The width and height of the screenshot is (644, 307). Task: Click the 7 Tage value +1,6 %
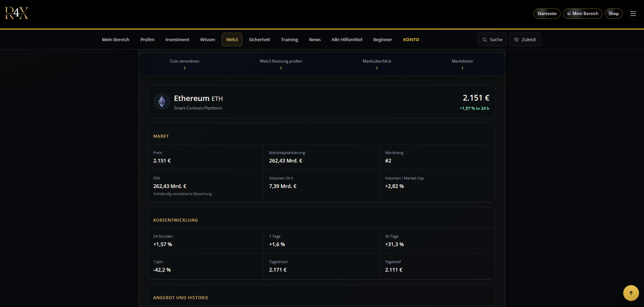[x=277, y=244]
